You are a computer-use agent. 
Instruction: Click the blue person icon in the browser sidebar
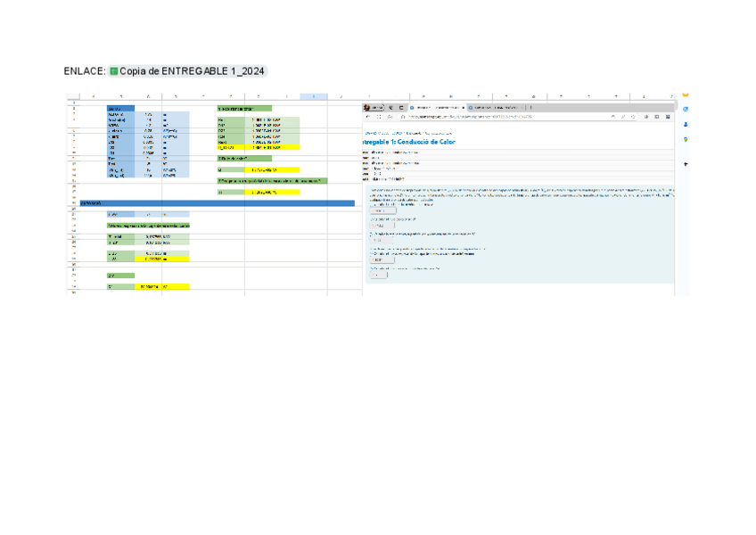tap(686, 124)
